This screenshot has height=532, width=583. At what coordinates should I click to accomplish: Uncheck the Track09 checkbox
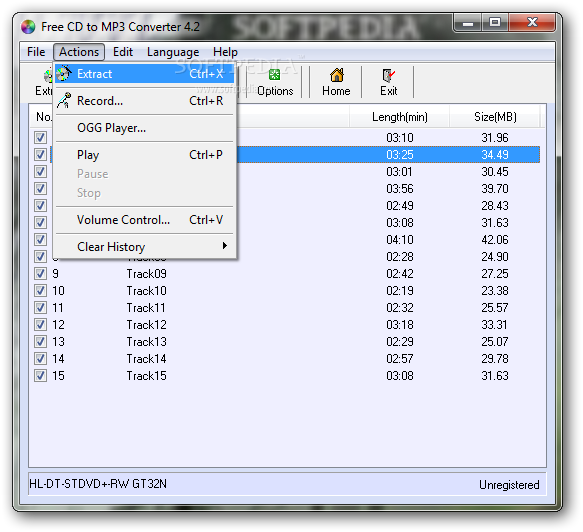coord(40,274)
